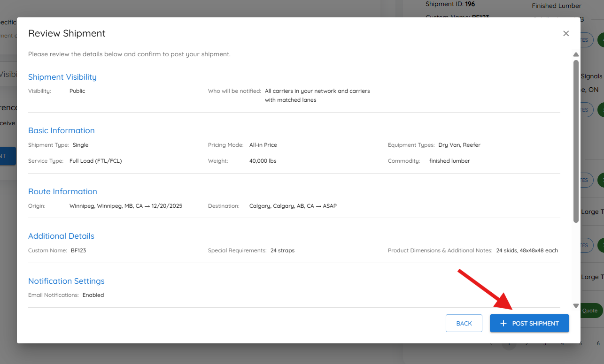This screenshot has width=604, height=364.
Task: Select the Route Information heading
Action: [x=62, y=191]
